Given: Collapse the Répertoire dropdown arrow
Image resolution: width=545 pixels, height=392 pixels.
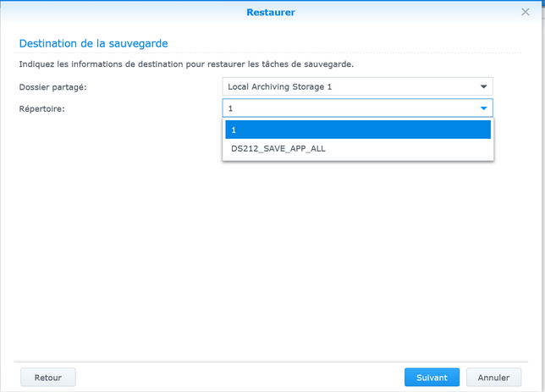Looking at the screenshot, I should click(483, 108).
